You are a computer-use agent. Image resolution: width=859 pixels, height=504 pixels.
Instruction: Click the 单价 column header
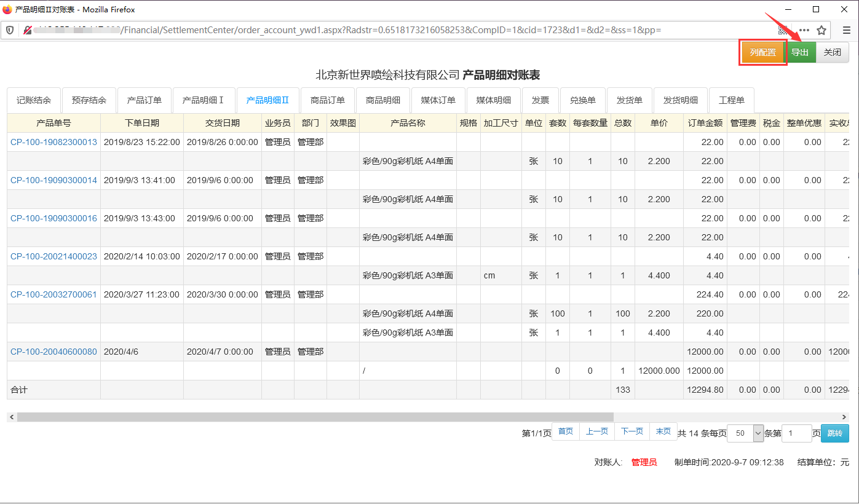659,123
